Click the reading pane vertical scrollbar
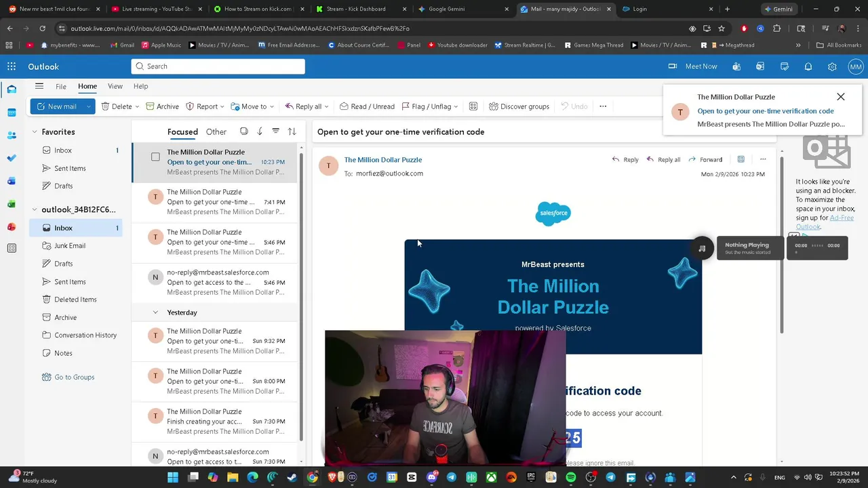 (x=782, y=244)
